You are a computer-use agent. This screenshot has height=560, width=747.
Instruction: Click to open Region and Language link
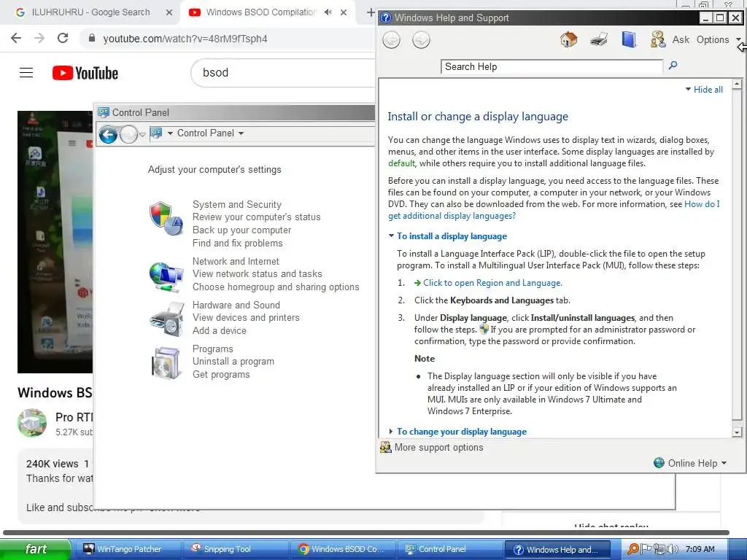pos(492,283)
